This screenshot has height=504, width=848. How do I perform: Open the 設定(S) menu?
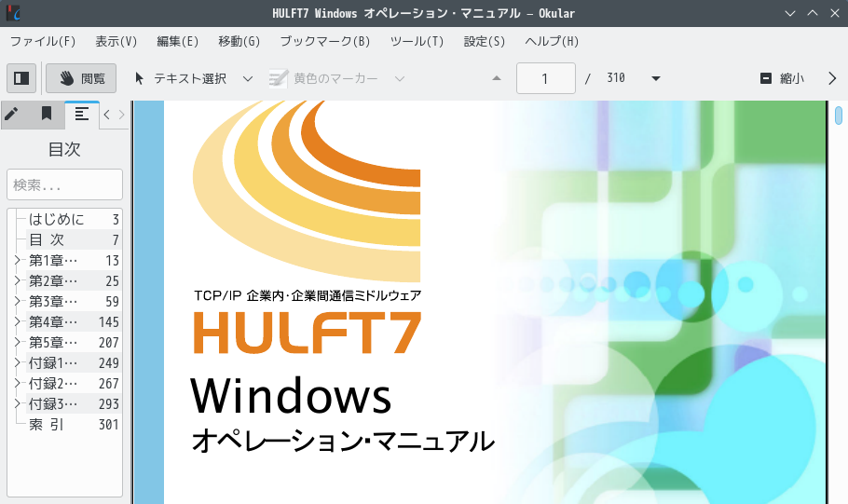point(484,42)
